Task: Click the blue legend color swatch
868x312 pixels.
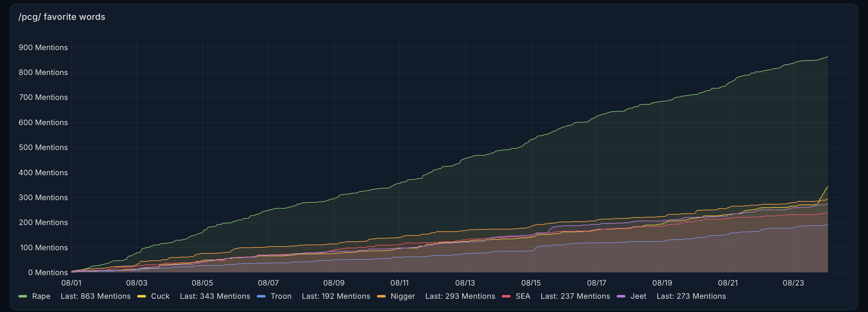Action: [261, 296]
